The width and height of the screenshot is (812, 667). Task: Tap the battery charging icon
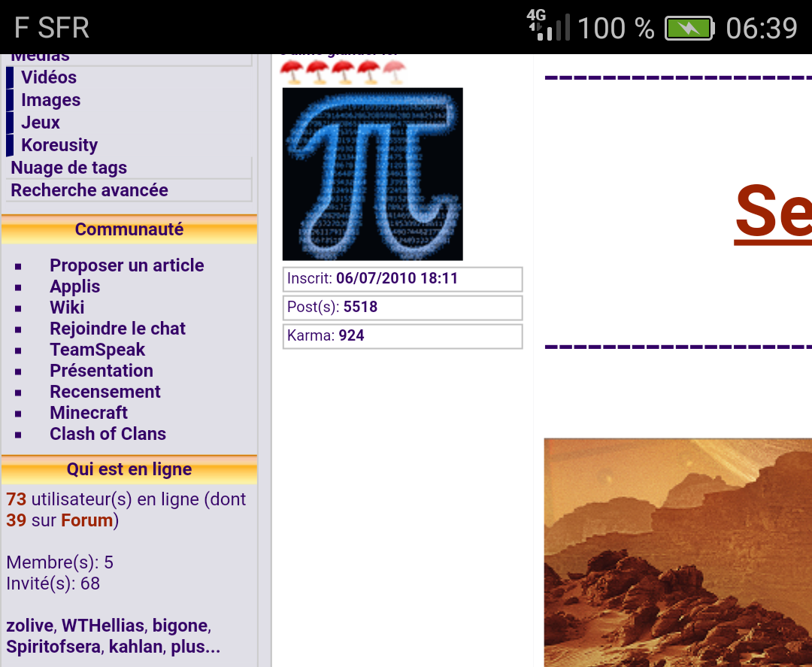tap(688, 29)
